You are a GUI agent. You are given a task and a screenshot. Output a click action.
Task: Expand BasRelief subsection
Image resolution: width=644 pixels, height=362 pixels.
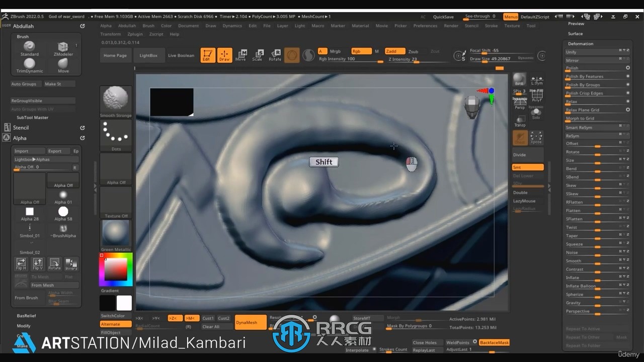click(x=26, y=316)
